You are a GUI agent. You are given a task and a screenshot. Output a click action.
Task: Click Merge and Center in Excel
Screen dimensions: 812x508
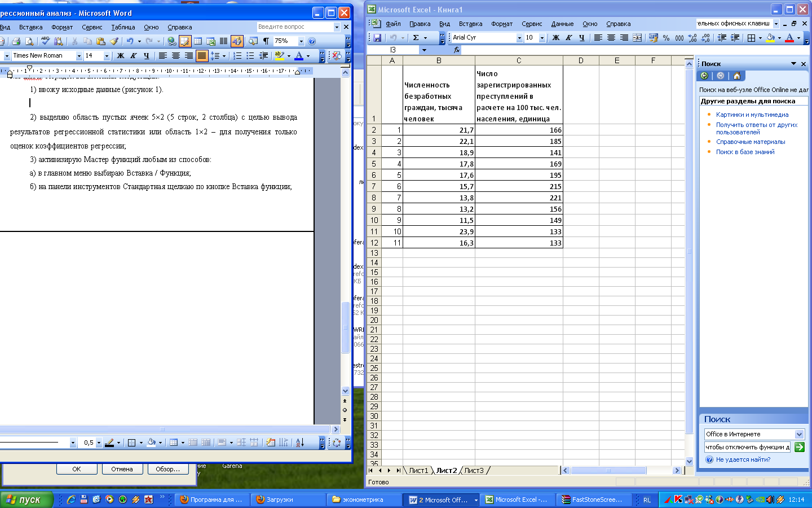pyautogui.click(x=637, y=38)
